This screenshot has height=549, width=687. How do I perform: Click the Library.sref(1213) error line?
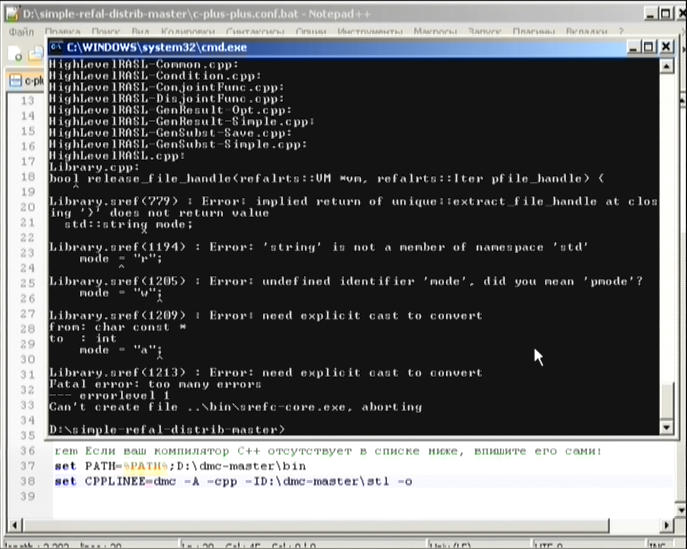(x=266, y=372)
